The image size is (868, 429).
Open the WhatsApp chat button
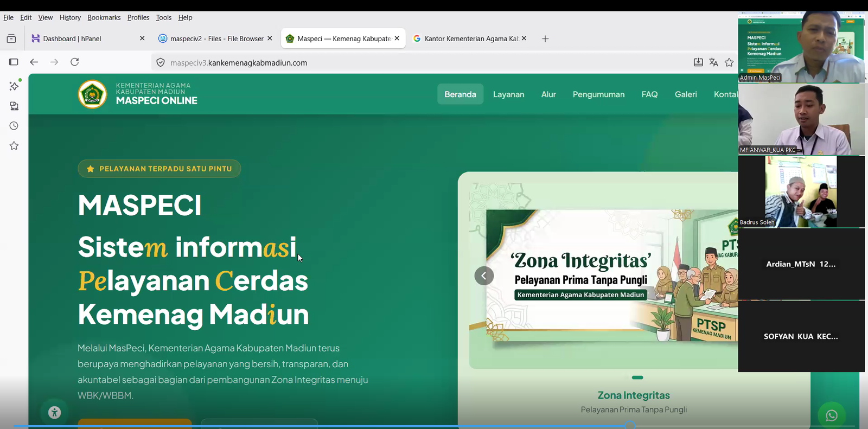pyautogui.click(x=832, y=415)
